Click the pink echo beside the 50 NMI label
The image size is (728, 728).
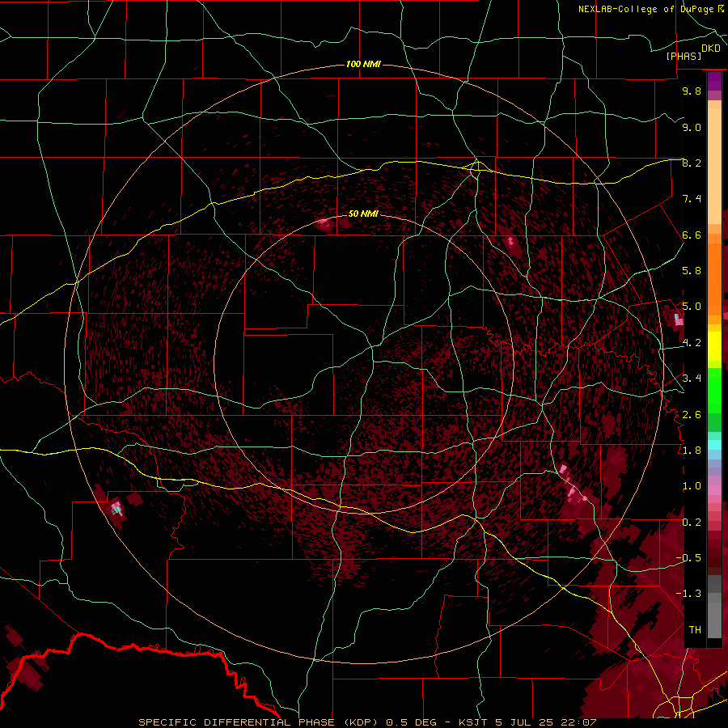point(324,224)
